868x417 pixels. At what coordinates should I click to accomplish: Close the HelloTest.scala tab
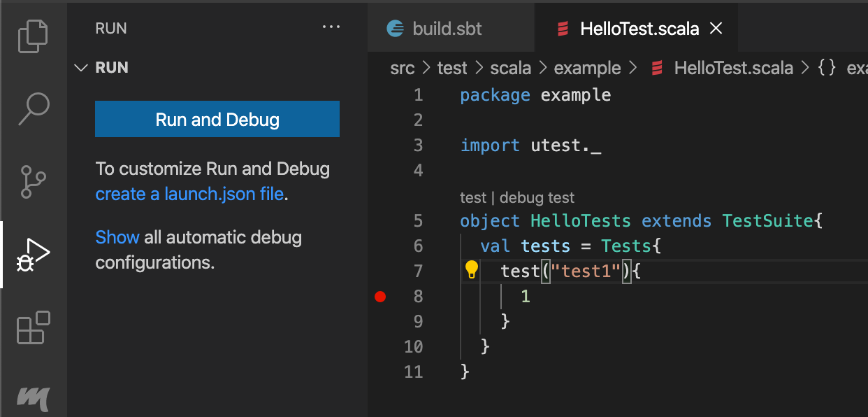(716, 29)
